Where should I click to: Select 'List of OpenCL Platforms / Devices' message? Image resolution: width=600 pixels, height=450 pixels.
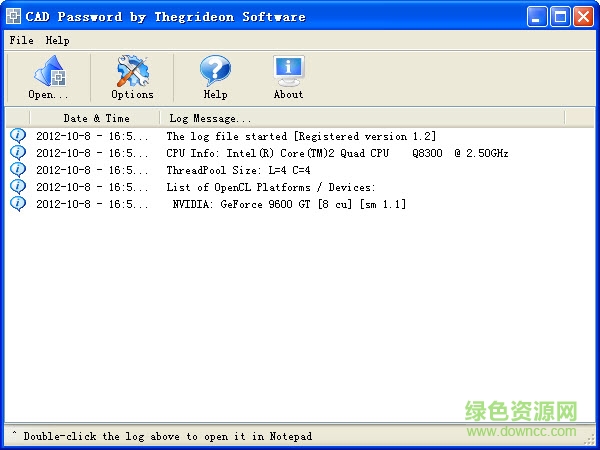click(270, 187)
